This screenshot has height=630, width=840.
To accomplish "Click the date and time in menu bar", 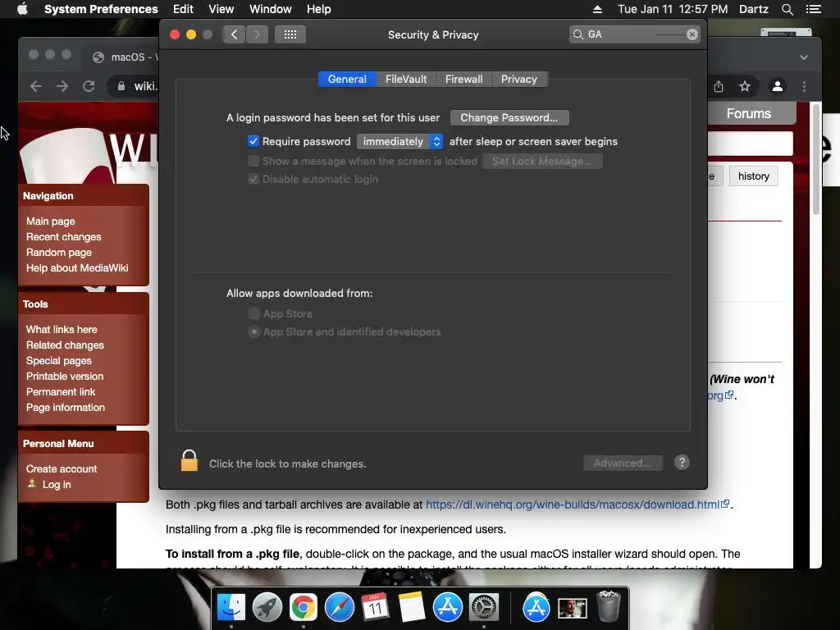I will pyautogui.click(x=673, y=9).
